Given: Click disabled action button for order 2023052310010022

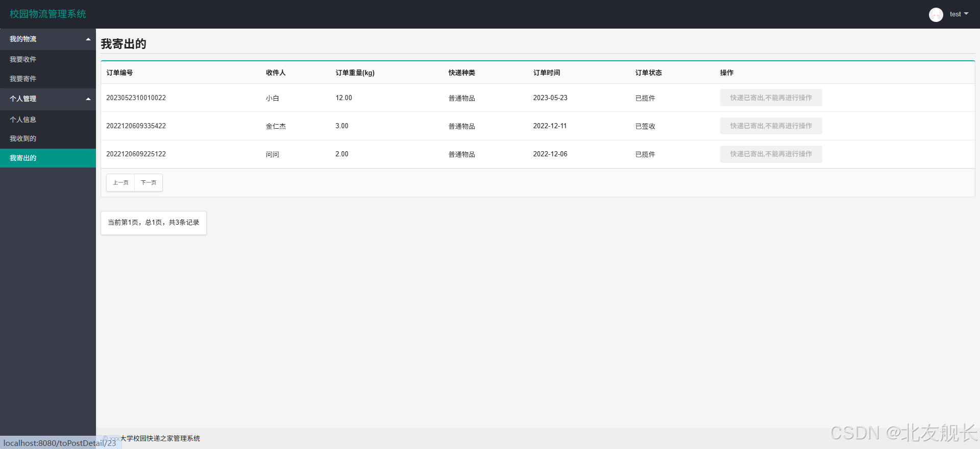Looking at the screenshot, I should (771, 98).
